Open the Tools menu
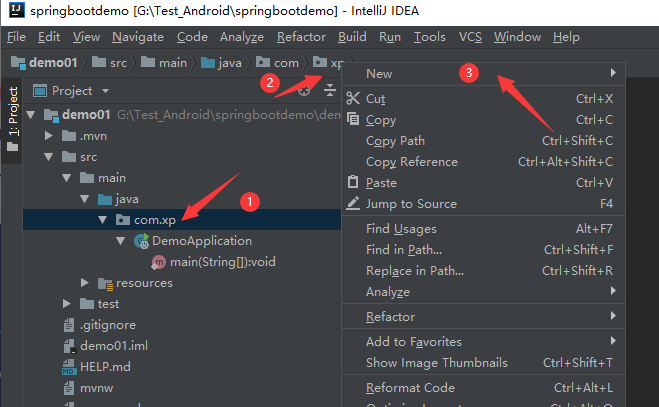The height and width of the screenshot is (407, 659). click(x=430, y=37)
